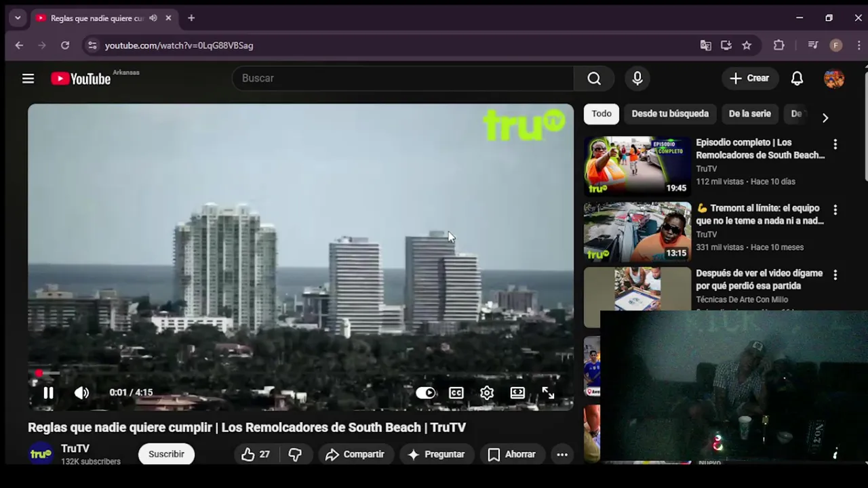Viewport: 868px width, 488px height.
Task: Mute the video volume
Action: tap(81, 392)
